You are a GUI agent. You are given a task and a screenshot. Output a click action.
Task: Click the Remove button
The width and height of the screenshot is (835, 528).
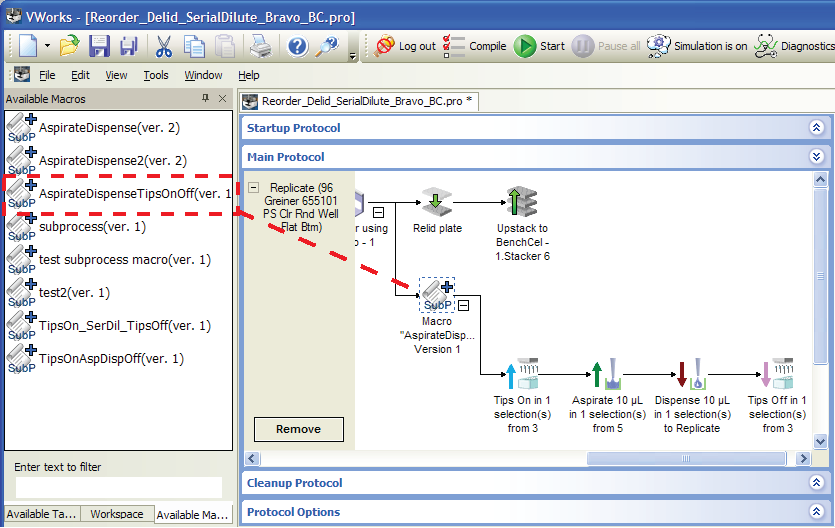click(x=298, y=429)
